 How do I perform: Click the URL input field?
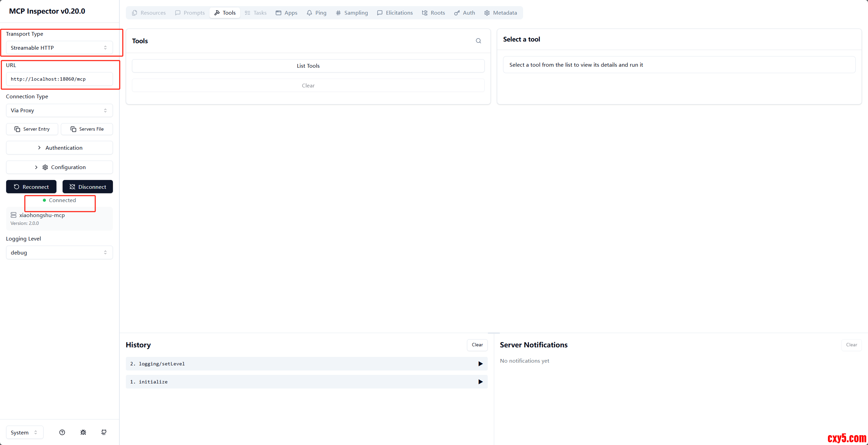(x=59, y=79)
